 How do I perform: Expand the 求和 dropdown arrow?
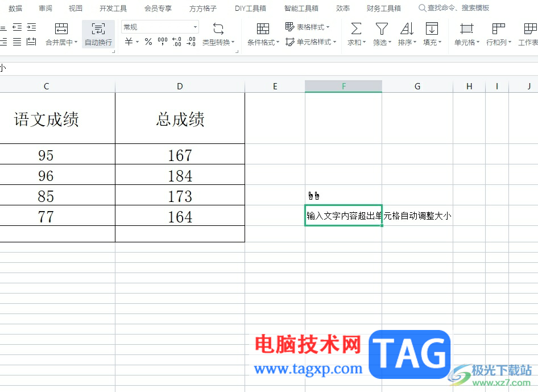364,42
